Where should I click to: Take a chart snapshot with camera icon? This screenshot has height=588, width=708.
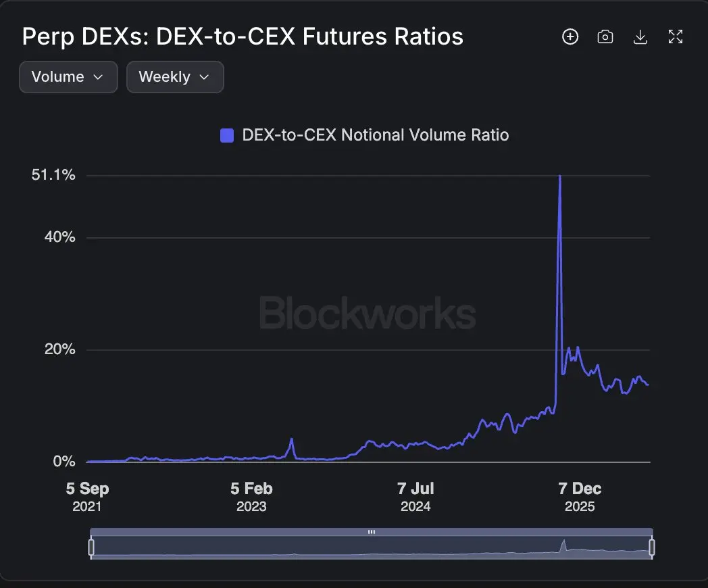pyautogui.click(x=605, y=36)
